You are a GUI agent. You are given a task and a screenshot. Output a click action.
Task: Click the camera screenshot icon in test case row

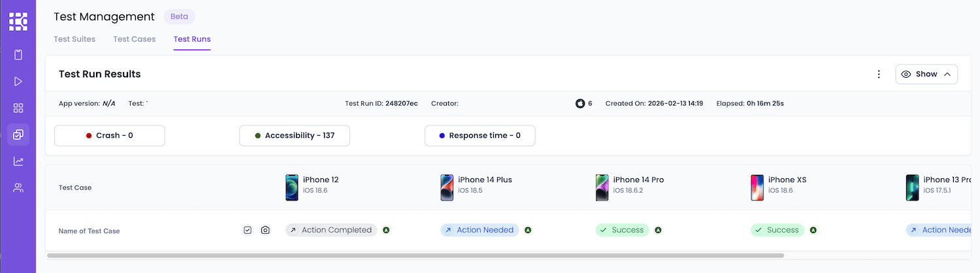pyautogui.click(x=265, y=230)
